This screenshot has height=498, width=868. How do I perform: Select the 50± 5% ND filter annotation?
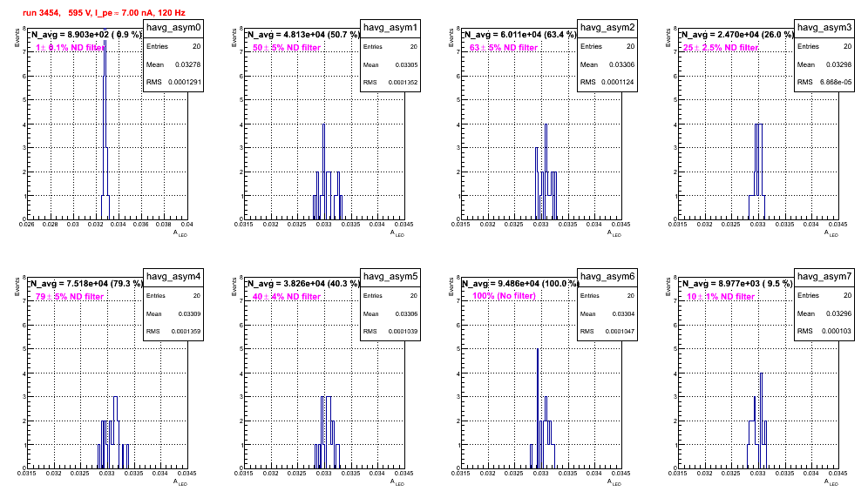tap(287, 48)
